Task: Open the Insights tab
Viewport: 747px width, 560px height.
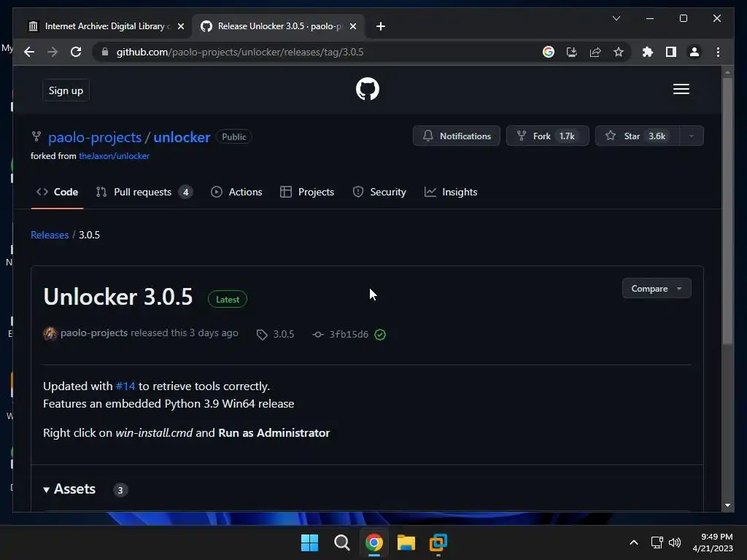Action: pos(451,192)
